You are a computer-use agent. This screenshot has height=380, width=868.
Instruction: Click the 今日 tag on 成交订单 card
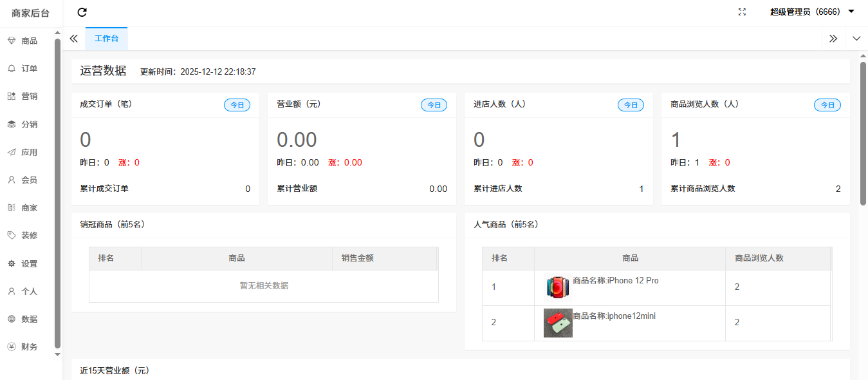pyautogui.click(x=237, y=104)
